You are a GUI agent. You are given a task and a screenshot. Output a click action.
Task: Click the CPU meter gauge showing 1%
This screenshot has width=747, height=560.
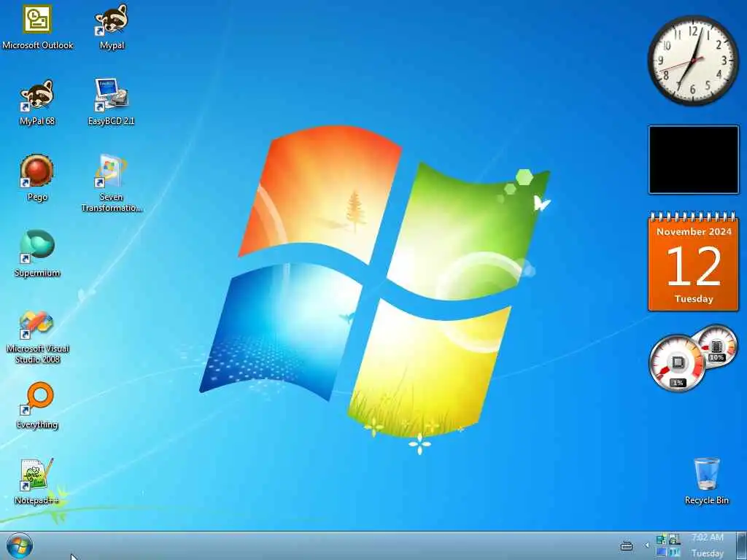coord(677,365)
